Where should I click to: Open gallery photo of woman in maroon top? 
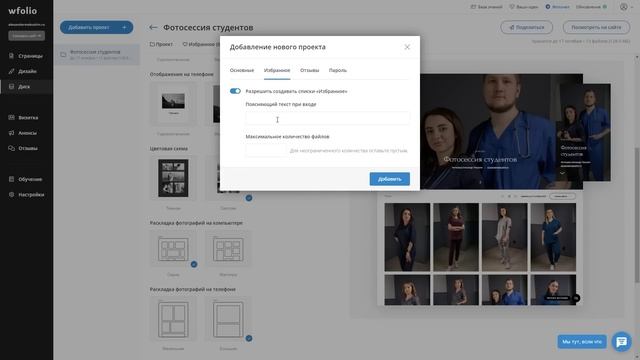456,237
